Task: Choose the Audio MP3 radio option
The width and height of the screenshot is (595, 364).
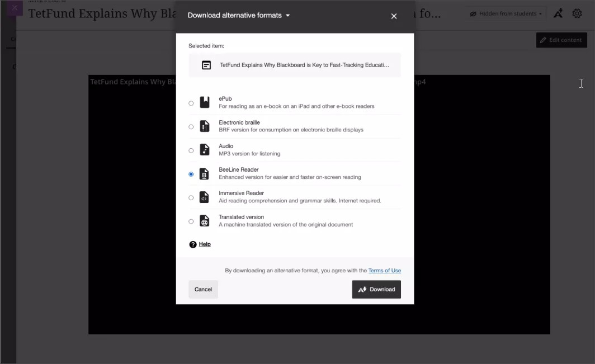Action: point(191,150)
